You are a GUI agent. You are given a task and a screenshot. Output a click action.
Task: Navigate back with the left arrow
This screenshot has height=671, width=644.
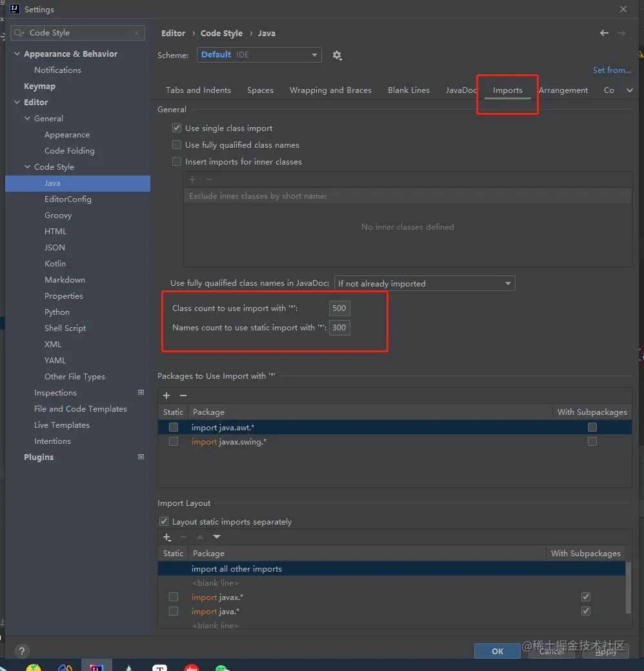tap(604, 33)
